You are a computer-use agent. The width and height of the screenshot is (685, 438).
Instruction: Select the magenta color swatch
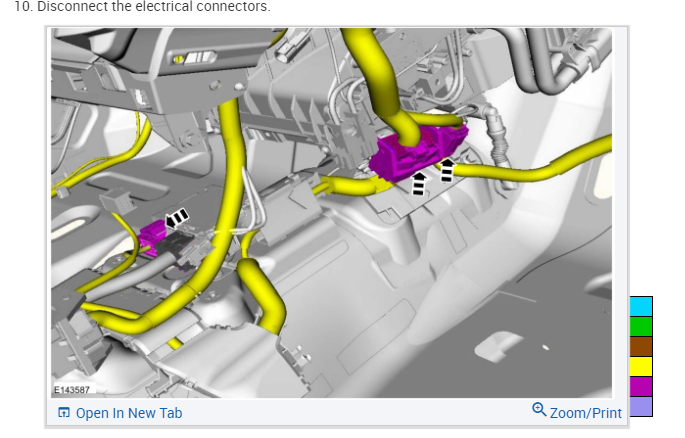pyautogui.click(x=641, y=386)
